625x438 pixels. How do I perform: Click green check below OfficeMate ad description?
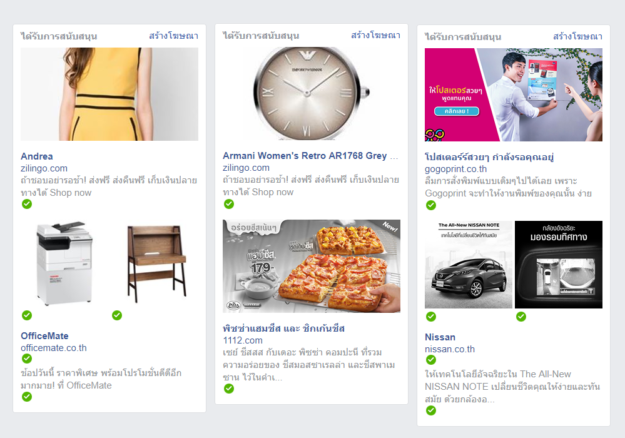click(27, 396)
